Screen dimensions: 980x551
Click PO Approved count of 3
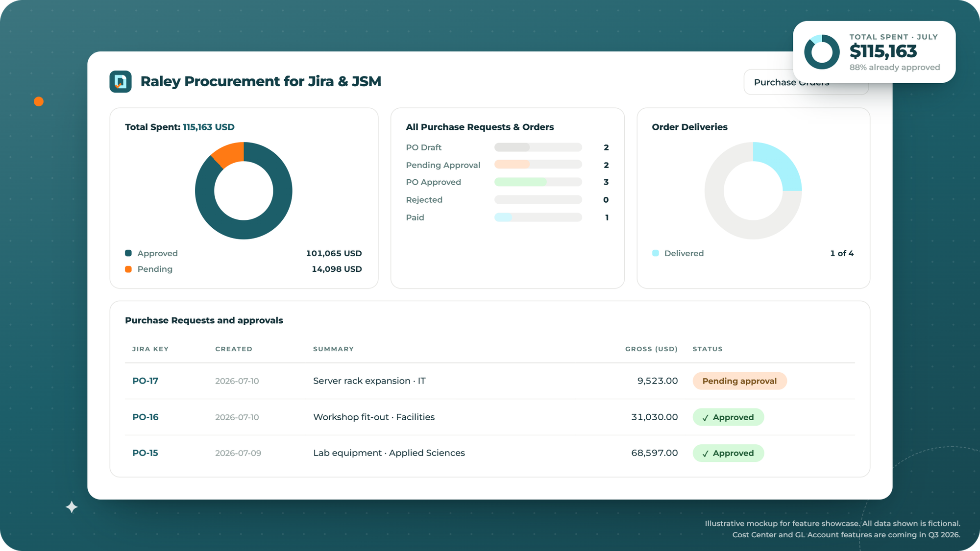coord(606,182)
